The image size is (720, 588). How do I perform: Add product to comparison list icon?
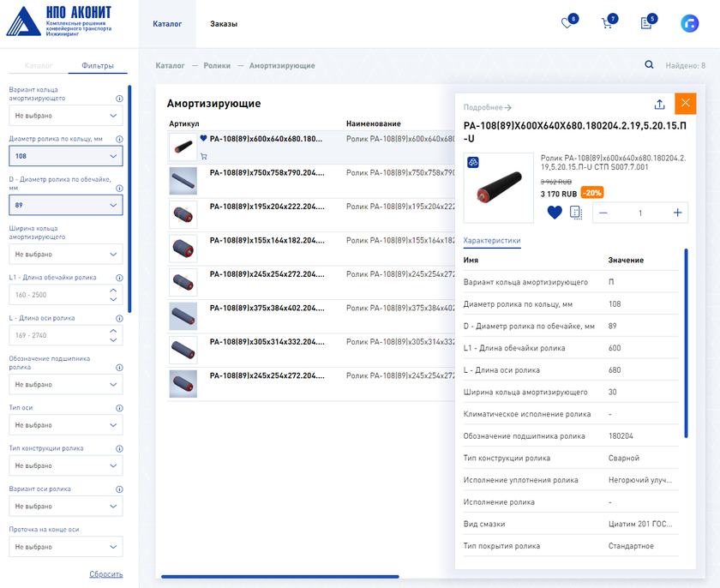tap(576, 213)
